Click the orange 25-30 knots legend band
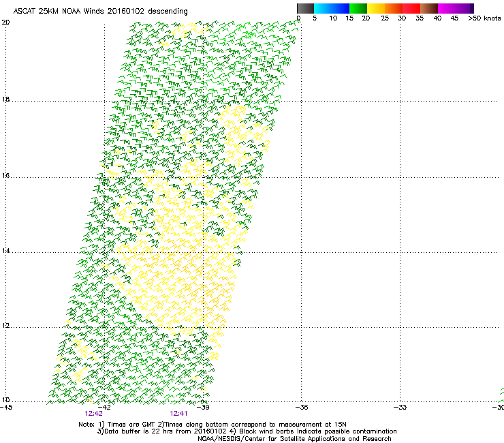This screenshot has height=443, width=504. tap(394, 8)
